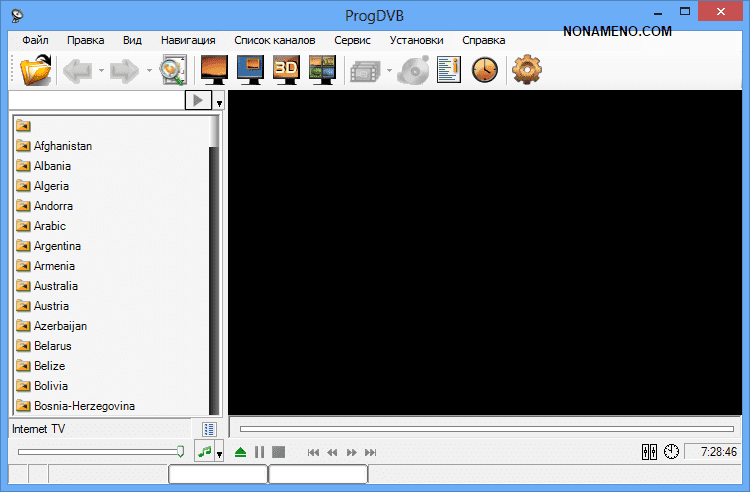Image resolution: width=750 pixels, height=492 pixels.
Task: Click the open file folder toolbar icon
Action: coord(35,70)
